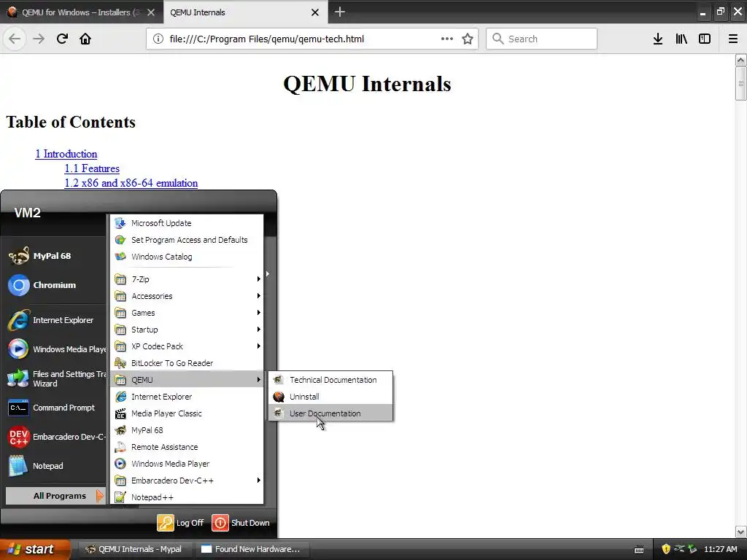This screenshot has height=560, width=747.
Task: Click the page scrollbar down arrow
Action: pos(740,532)
